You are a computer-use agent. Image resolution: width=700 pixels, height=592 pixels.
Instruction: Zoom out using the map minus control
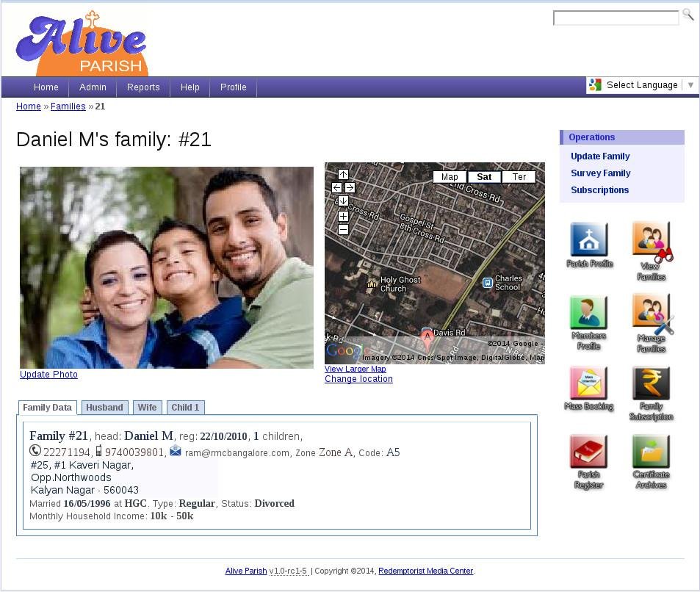coord(343,230)
